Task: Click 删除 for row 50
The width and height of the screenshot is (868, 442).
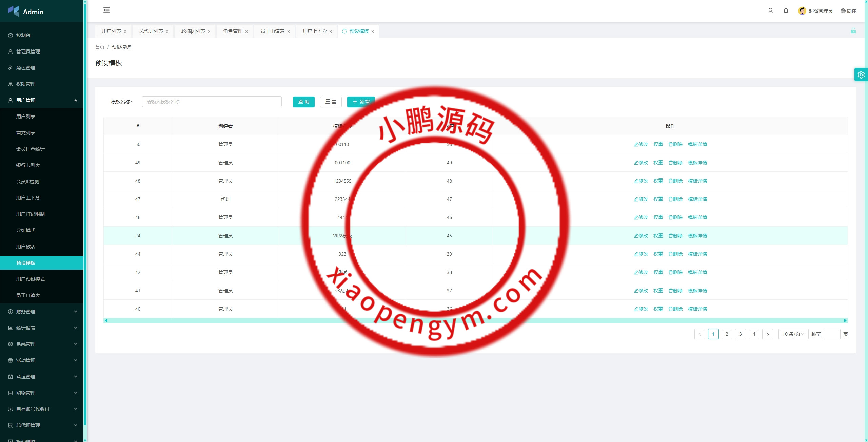Action: tap(675, 144)
